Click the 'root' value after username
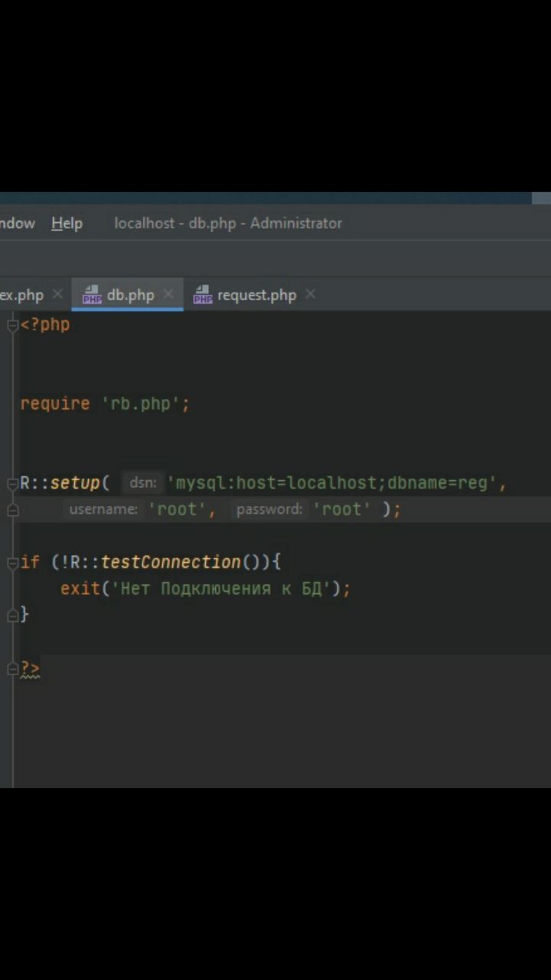551x980 pixels. 177,509
